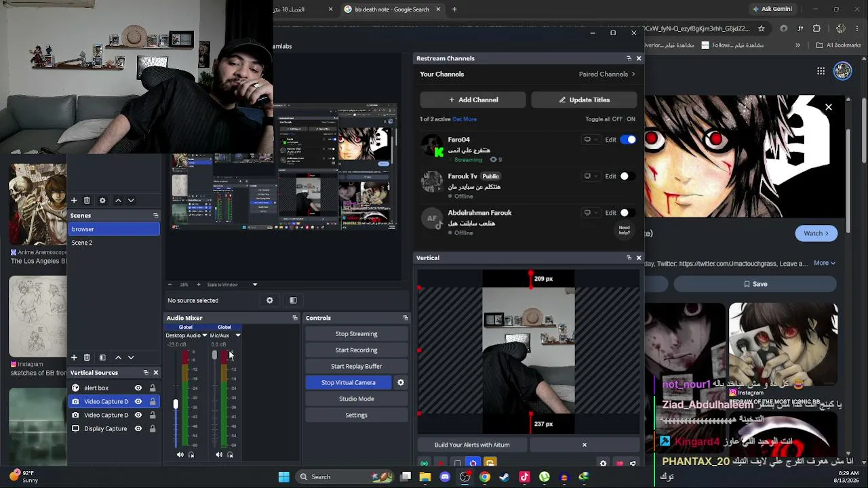The width and height of the screenshot is (868, 488).
Task: Open Studio Mode
Action: coord(356,399)
